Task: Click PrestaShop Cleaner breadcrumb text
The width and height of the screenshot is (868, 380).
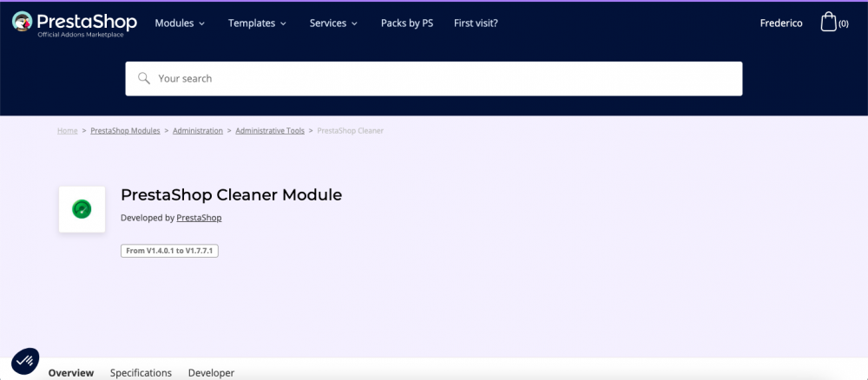Action: click(x=351, y=131)
